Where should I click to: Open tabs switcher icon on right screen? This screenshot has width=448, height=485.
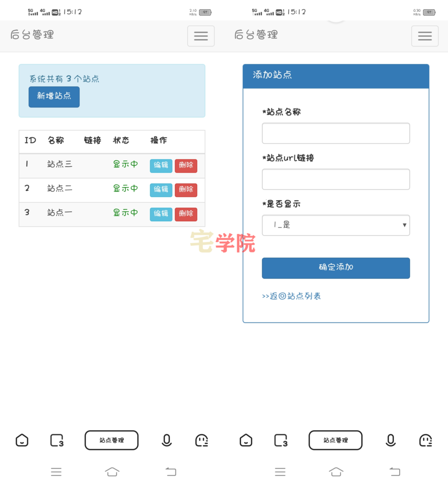[281, 440]
